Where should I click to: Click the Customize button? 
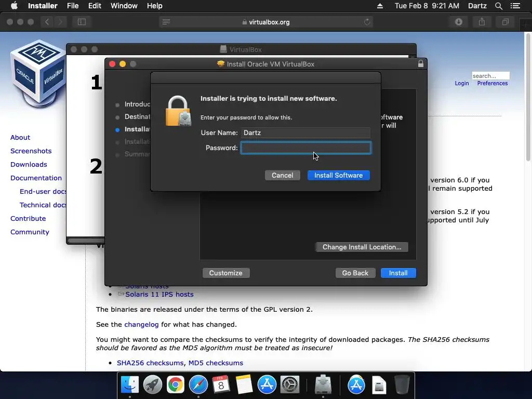[x=226, y=273]
